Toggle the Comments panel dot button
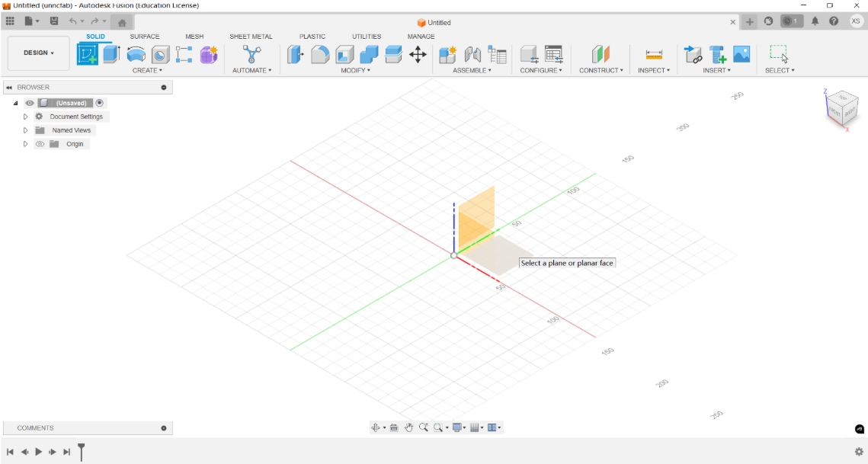This screenshot has height=464, width=868. point(164,428)
